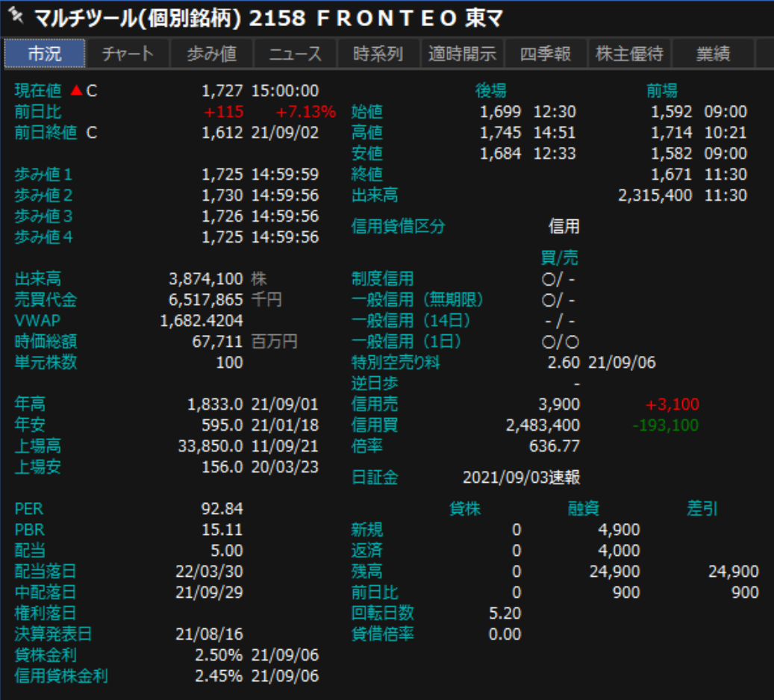Open the 歩み値 tab
The height and width of the screenshot is (700, 774).
pyautogui.click(x=212, y=53)
